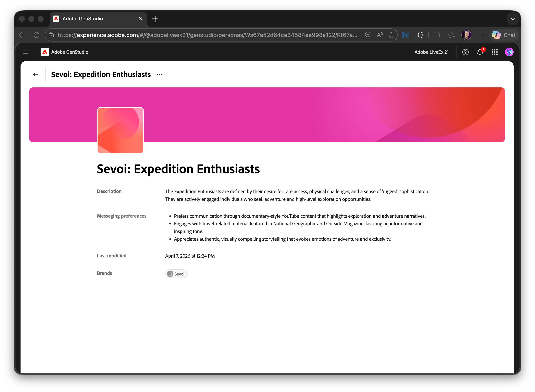
Task: Click the bullet about documentary-style YouTube content
Action: (300, 216)
